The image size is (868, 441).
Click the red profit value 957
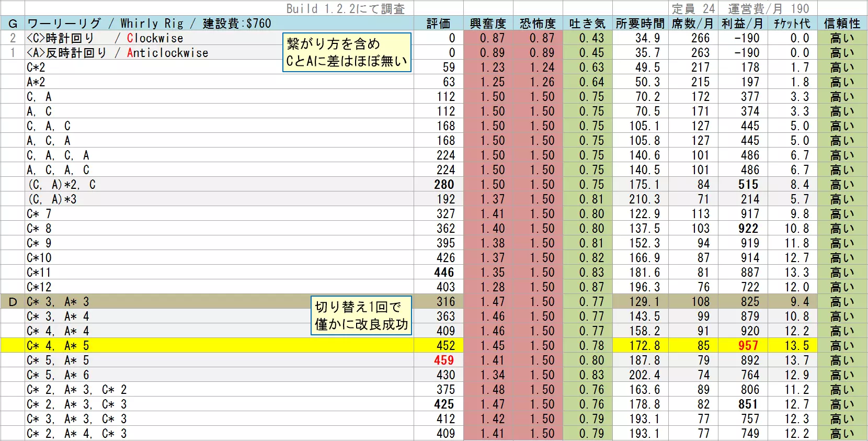point(748,346)
